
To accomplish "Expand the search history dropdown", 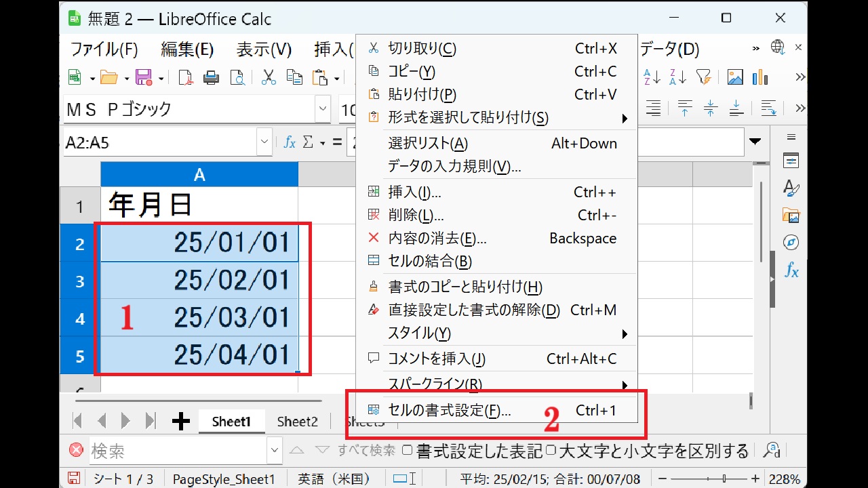I will (274, 450).
